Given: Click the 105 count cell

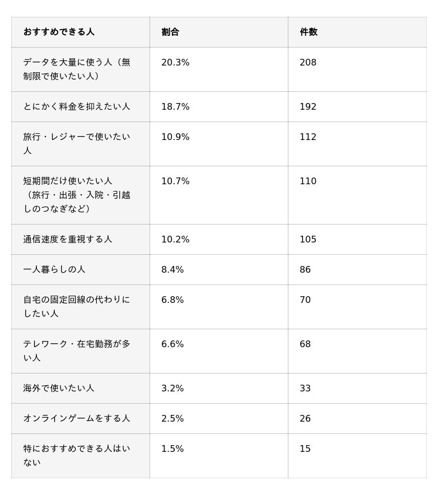Looking at the screenshot, I should pyautogui.click(x=308, y=239).
